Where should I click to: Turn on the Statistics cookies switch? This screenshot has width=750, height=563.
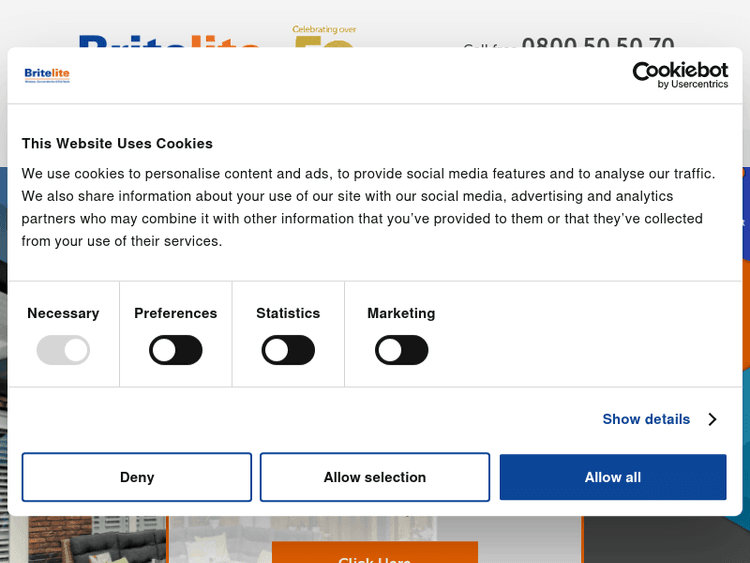(x=288, y=350)
